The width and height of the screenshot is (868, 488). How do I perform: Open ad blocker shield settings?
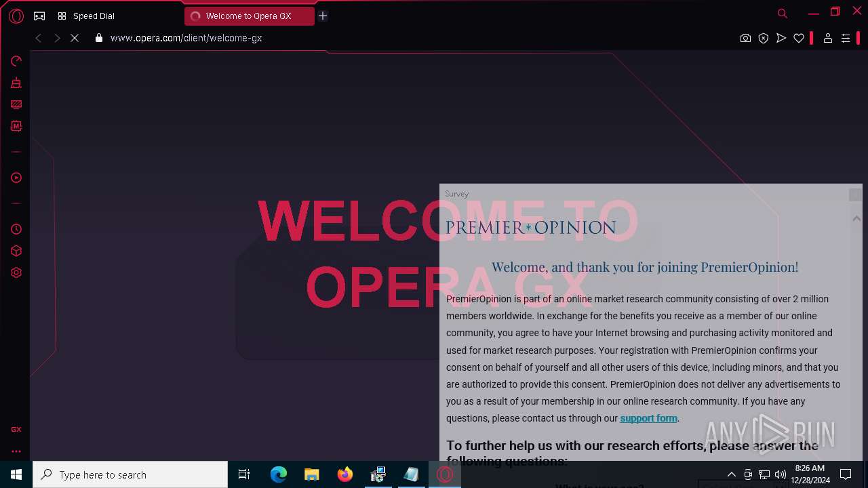pyautogui.click(x=764, y=38)
